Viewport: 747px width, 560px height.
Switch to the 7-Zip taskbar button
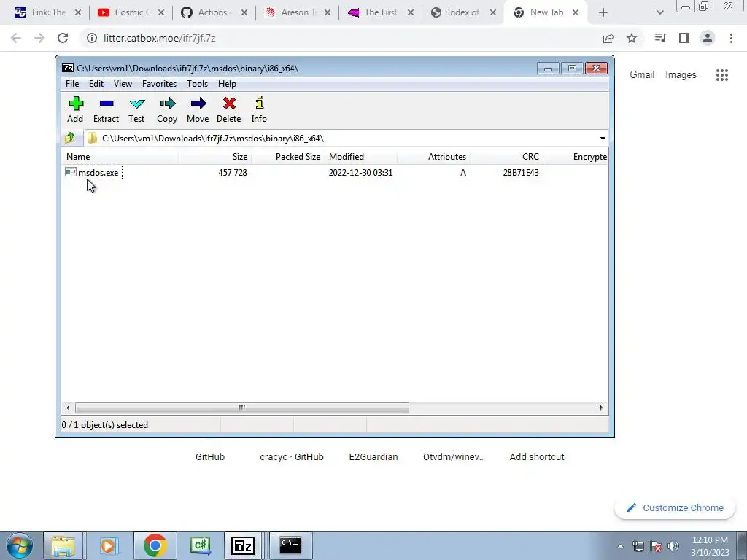[x=242, y=545]
